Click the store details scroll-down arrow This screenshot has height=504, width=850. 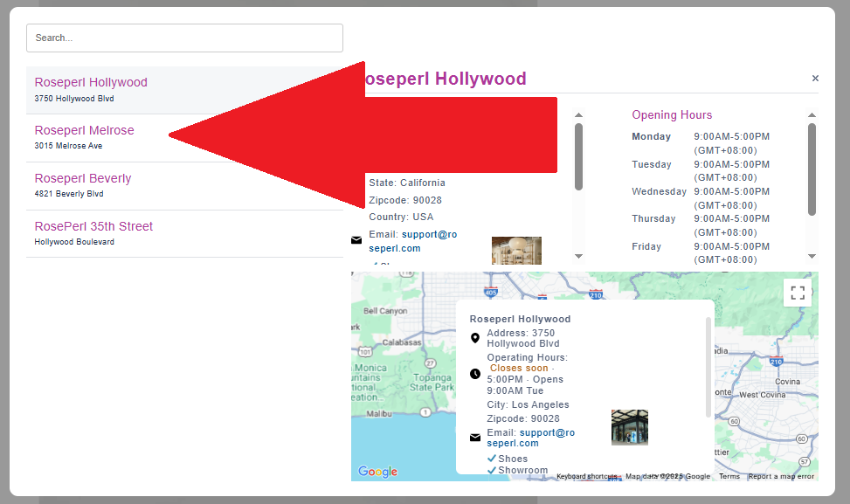(578, 256)
